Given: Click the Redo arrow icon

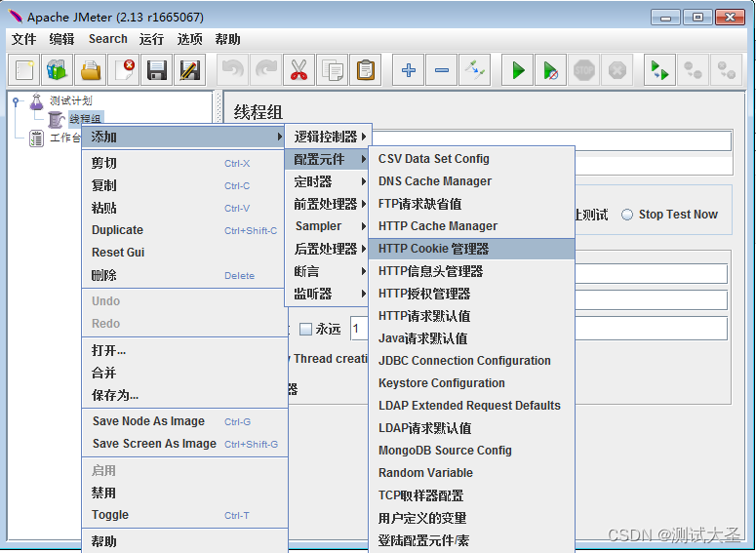Looking at the screenshot, I should pyautogui.click(x=266, y=70).
